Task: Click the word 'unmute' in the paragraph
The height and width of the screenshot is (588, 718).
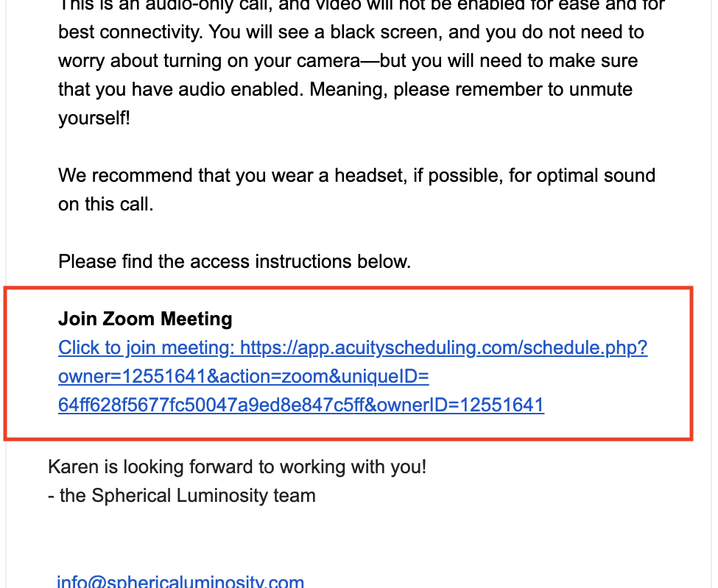Action: point(600,89)
